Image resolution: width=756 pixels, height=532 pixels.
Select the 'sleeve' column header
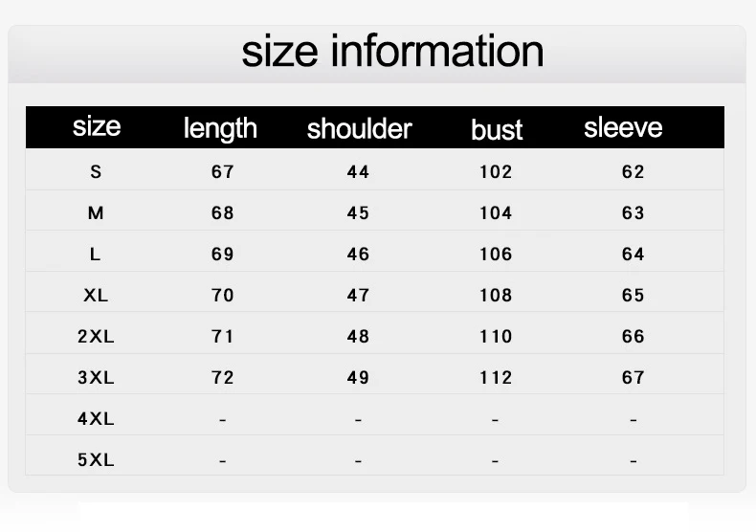(x=623, y=127)
